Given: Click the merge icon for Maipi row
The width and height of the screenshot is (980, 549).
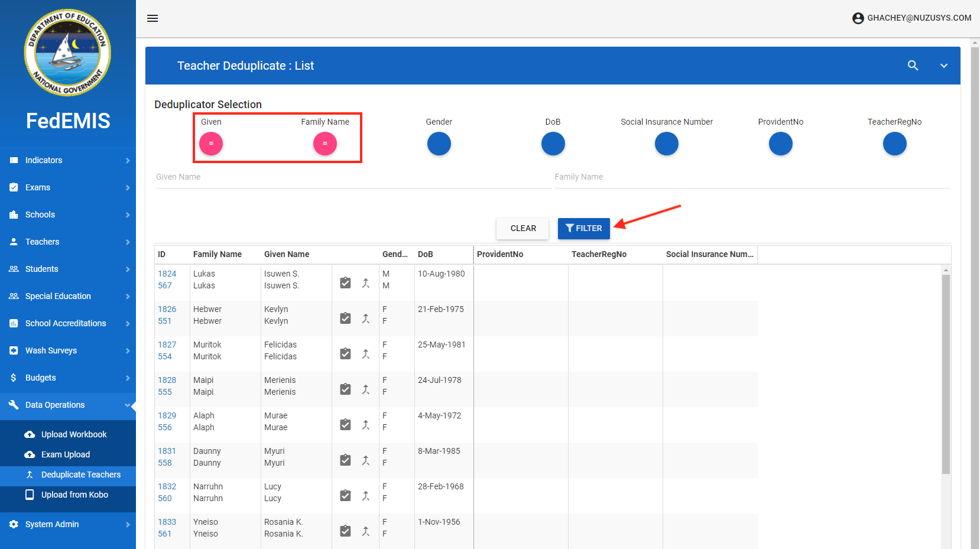Looking at the screenshot, I should (366, 389).
